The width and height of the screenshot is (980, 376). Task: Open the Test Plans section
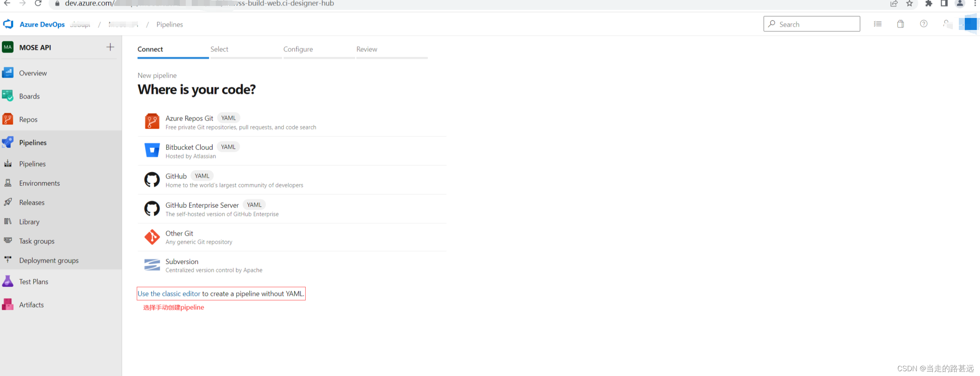click(33, 281)
